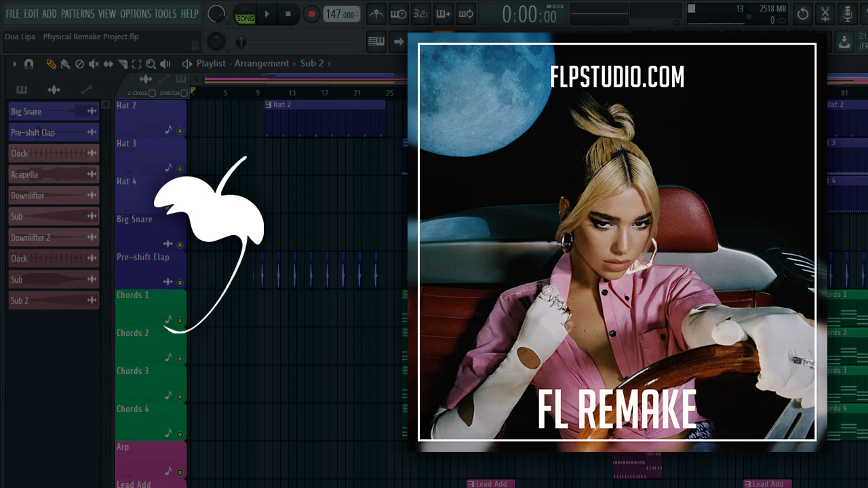Image resolution: width=868 pixels, height=488 pixels.
Task: Click the main volume knob
Action: [216, 14]
